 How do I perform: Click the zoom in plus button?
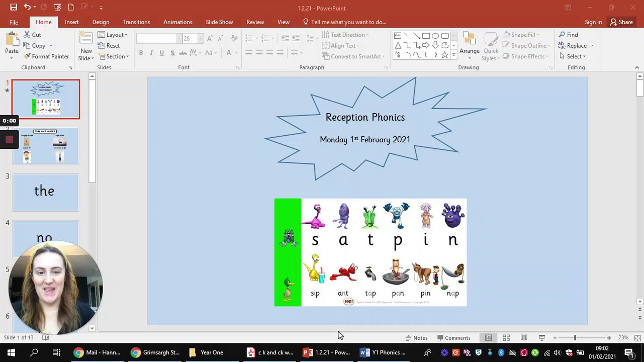coord(609,338)
